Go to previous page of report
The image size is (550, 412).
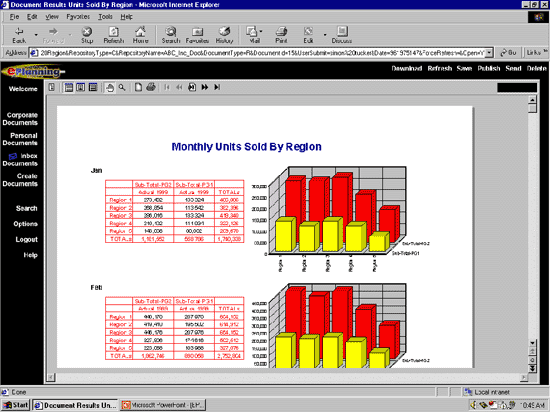pyautogui.click(x=179, y=87)
